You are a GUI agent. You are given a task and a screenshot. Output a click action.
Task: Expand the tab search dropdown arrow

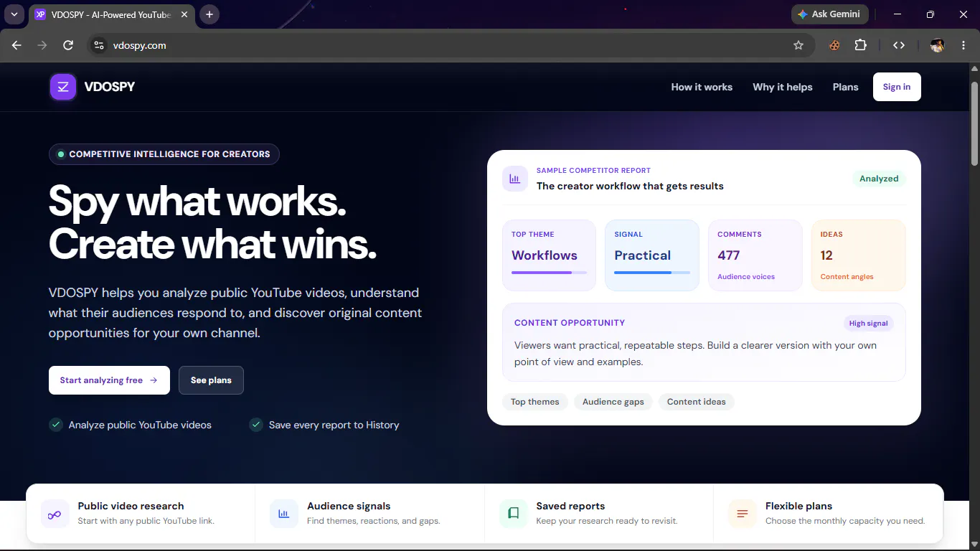click(x=14, y=14)
